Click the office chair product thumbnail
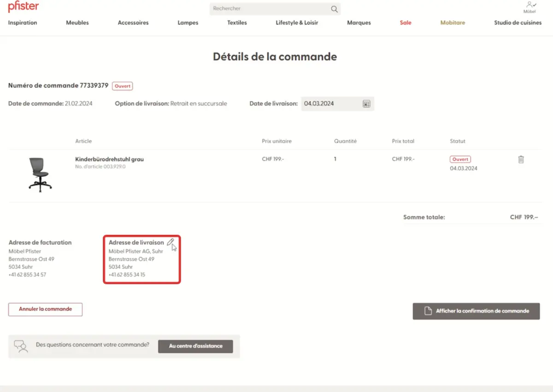The width and height of the screenshot is (553, 392). tap(40, 174)
